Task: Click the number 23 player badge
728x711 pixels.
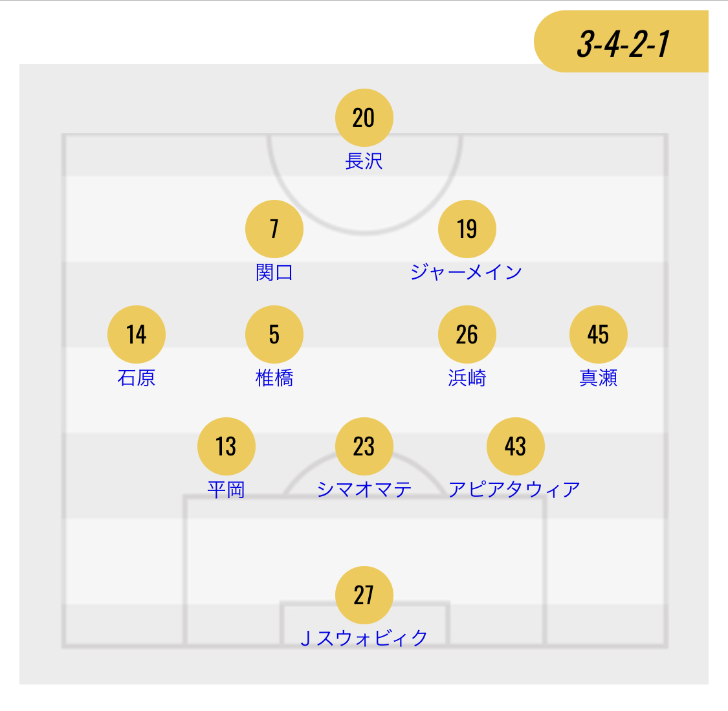Action: [364, 446]
